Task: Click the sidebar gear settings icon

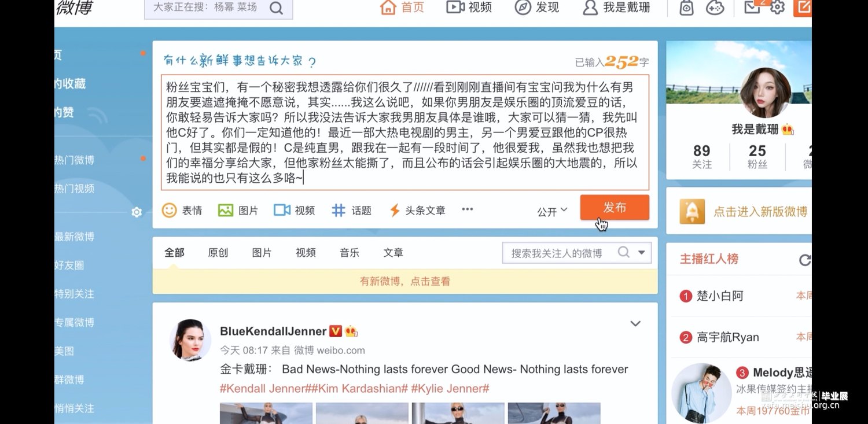Action: click(137, 212)
